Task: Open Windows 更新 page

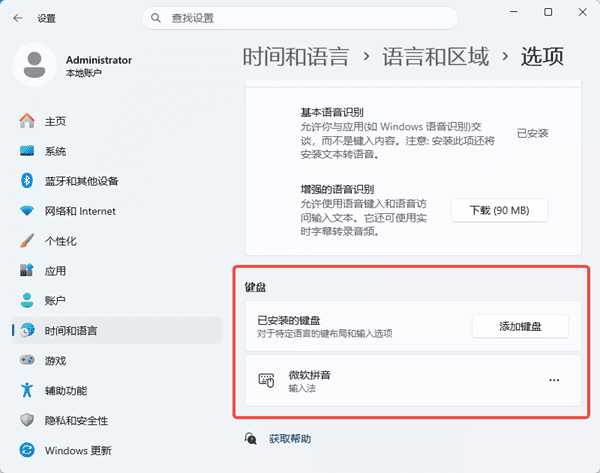Action: [117, 450]
